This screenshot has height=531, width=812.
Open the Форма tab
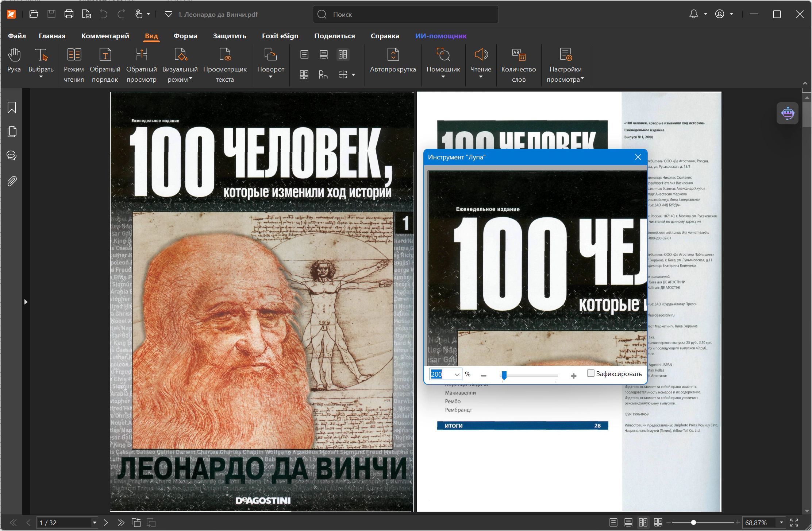click(x=185, y=36)
